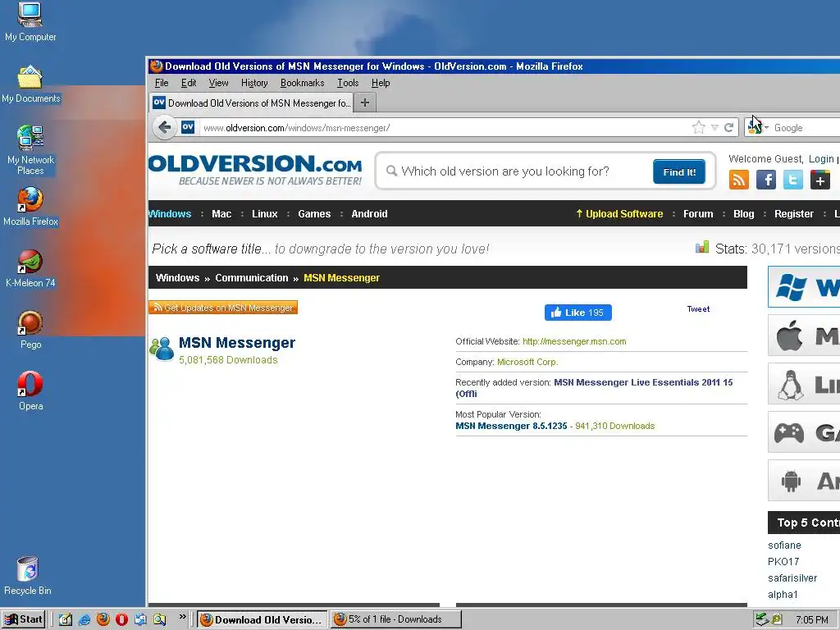Screen dimensions: 840x630
Task: Click the MSN Messenger people icon
Action: (x=162, y=348)
